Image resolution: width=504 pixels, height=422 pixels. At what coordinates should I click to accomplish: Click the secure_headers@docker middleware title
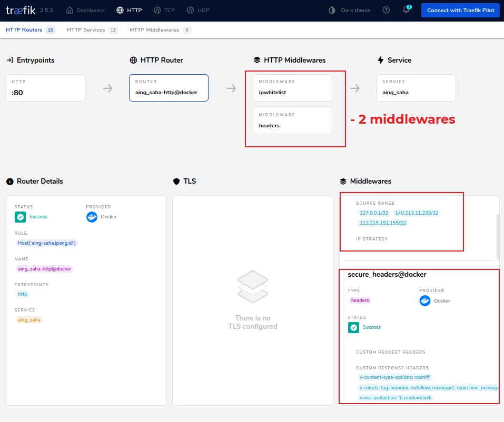(387, 275)
